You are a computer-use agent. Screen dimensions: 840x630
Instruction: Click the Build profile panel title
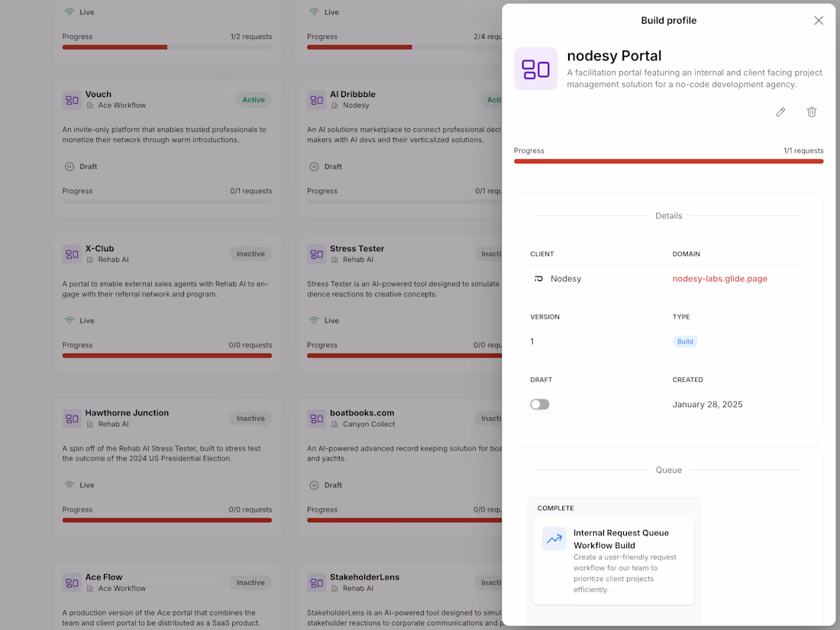(x=669, y=21)
